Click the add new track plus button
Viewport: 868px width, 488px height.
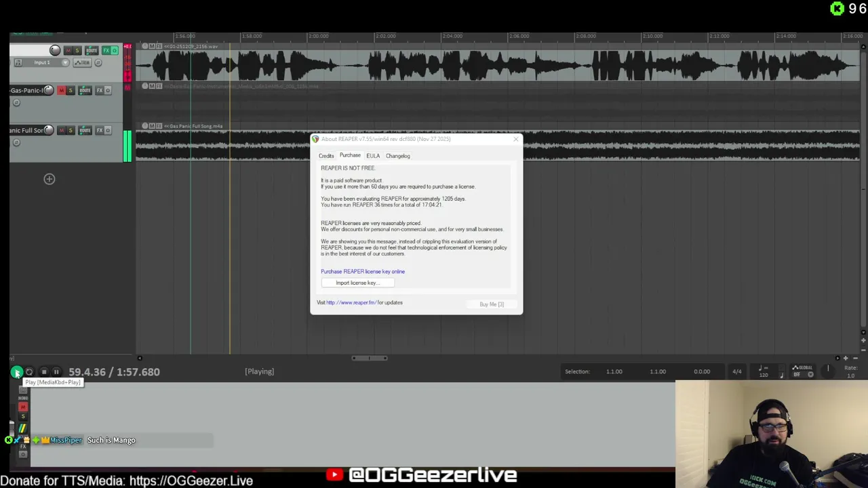click(x=49, y=179)
